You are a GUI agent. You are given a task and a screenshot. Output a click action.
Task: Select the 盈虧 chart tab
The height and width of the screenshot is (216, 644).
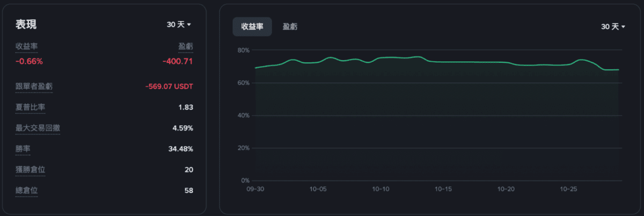(290, 27)
